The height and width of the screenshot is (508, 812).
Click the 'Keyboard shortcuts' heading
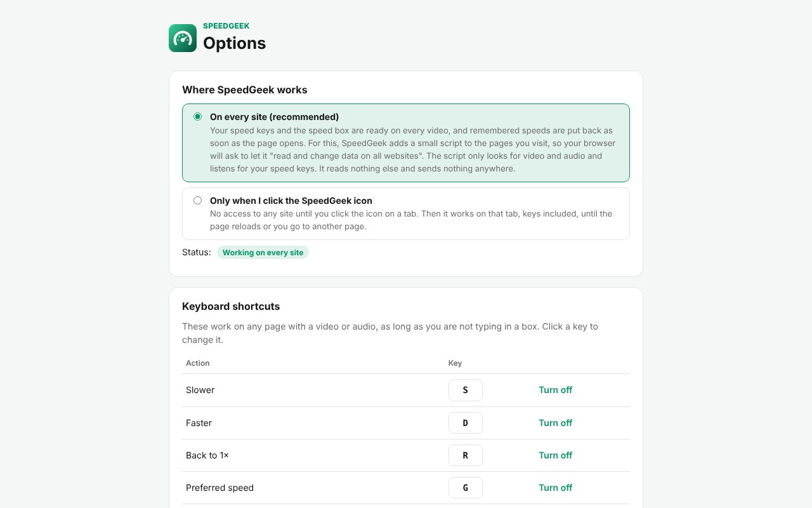click(x=231, y=307)
